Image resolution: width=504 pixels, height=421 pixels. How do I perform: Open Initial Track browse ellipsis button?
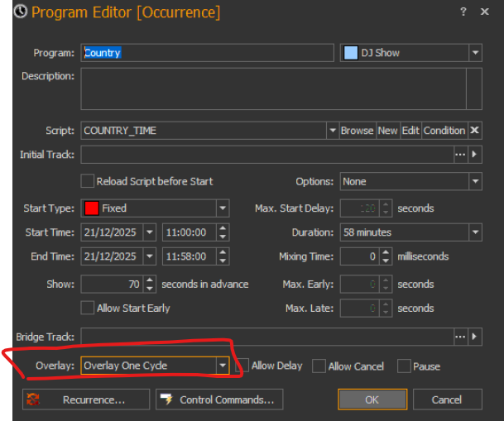pyautogui.click(x=460, y=155)
